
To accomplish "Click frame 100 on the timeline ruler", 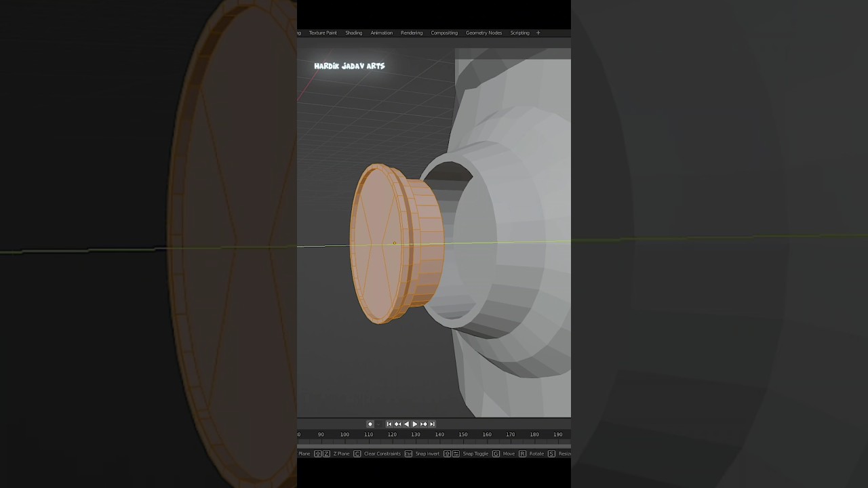I will (x=344, y=434).
